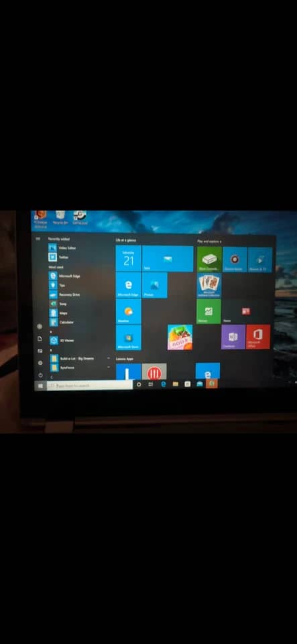Viewport: 297px width, 644px height.
Task: Open Sway from the app list
Action: [x=58, y=304]
